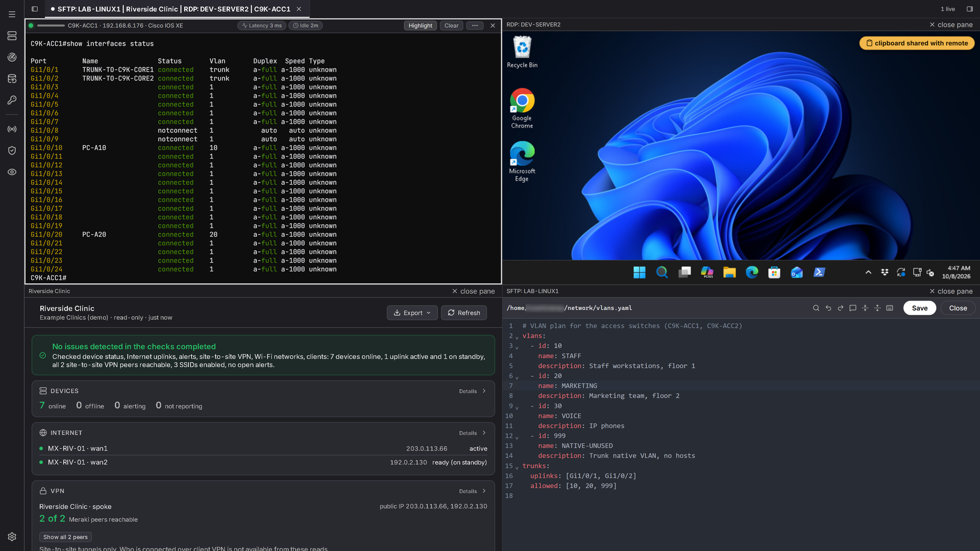Click the fold-all icon in SFTP editor
Screen dimensions: 980x551
[x=865, y=308]
